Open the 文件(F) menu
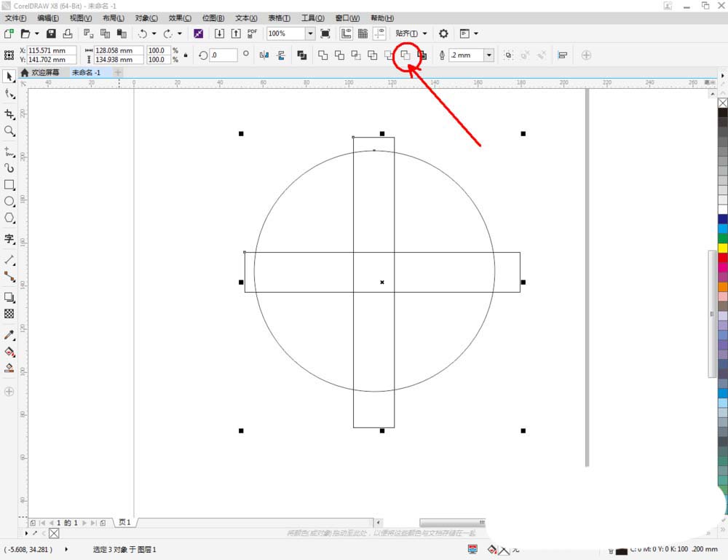Viewport: 728px width, 560px height. (15, 18)
